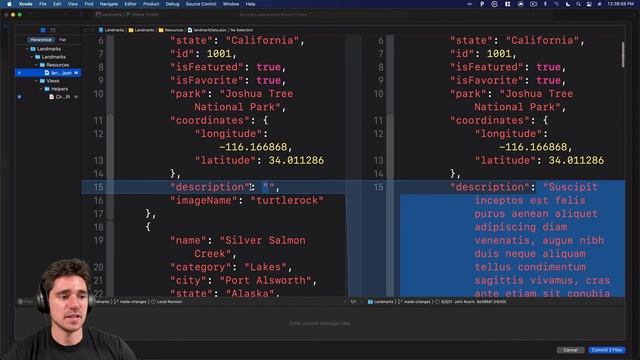Open the Source Control menu
Viewport: 640px width, 360px height.
click(201, 4)
